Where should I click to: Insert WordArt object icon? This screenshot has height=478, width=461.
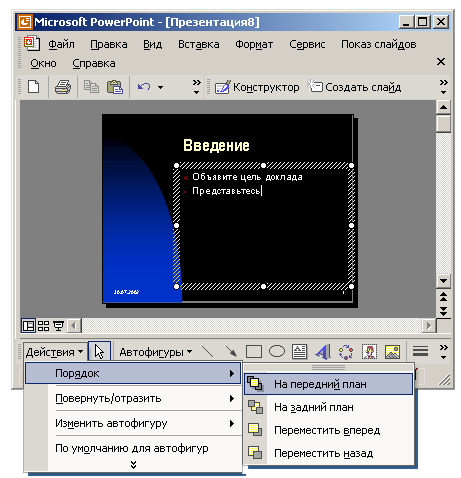[x=323, y=352]
